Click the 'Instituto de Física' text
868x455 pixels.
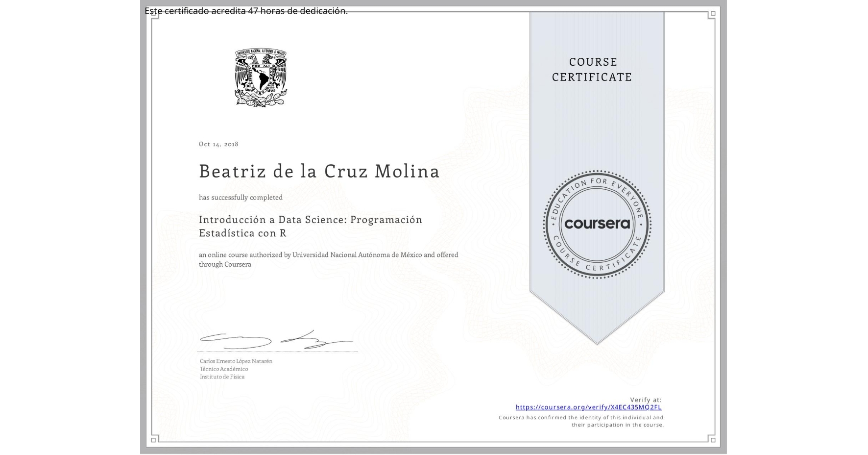point(222,377)
